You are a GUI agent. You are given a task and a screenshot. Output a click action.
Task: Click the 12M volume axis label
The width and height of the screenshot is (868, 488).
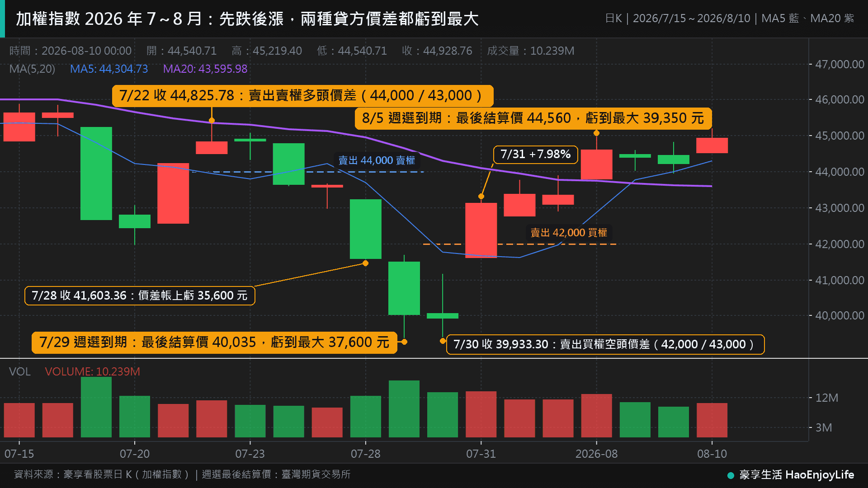826,398
